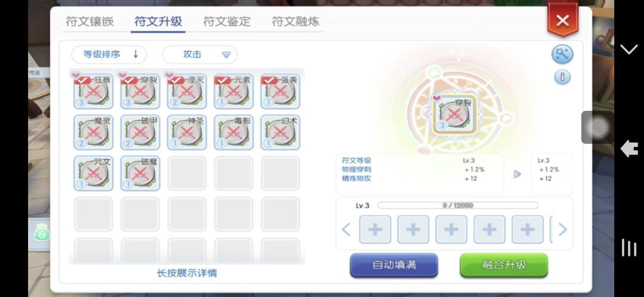644x297 pixels.
Task: Click the 融合升级 button
Action: tap(504, 265)
